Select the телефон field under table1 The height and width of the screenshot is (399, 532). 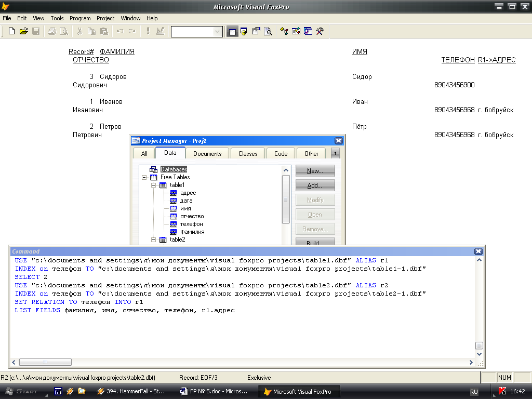click(x=191, y=224)
